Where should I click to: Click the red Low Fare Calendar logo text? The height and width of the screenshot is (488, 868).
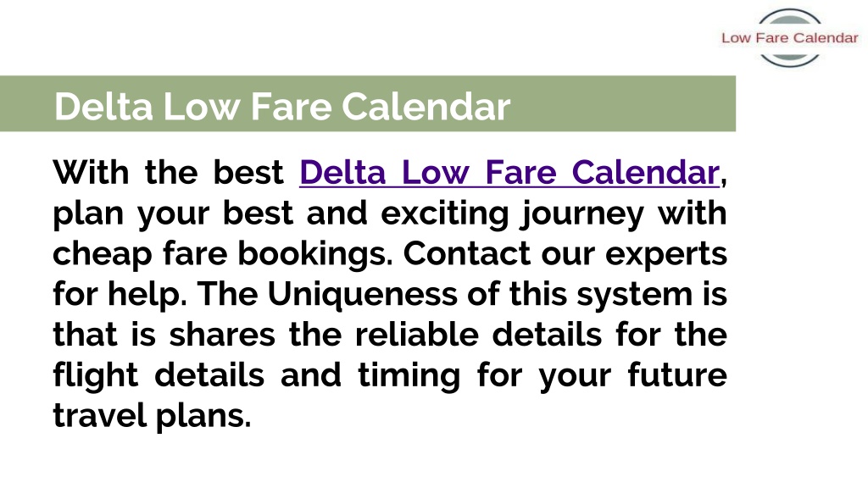(790, 37)
